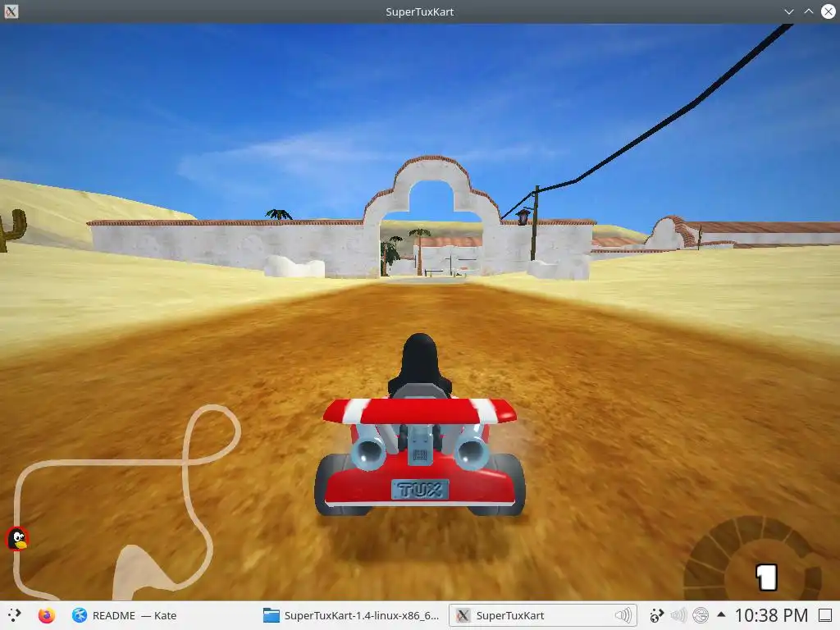Open the KDE application launcher
Image resolution: width=840 pixels, height=630 pixels.
click(15, 615)
